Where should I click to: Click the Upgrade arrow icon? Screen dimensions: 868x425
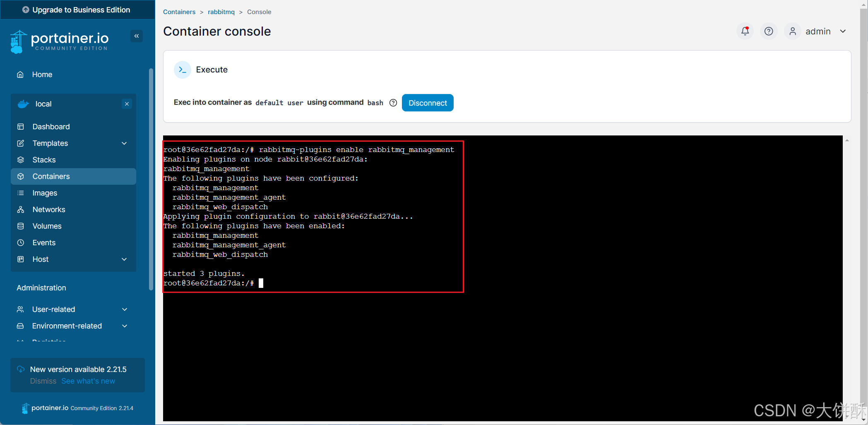(x=26, y=10)
